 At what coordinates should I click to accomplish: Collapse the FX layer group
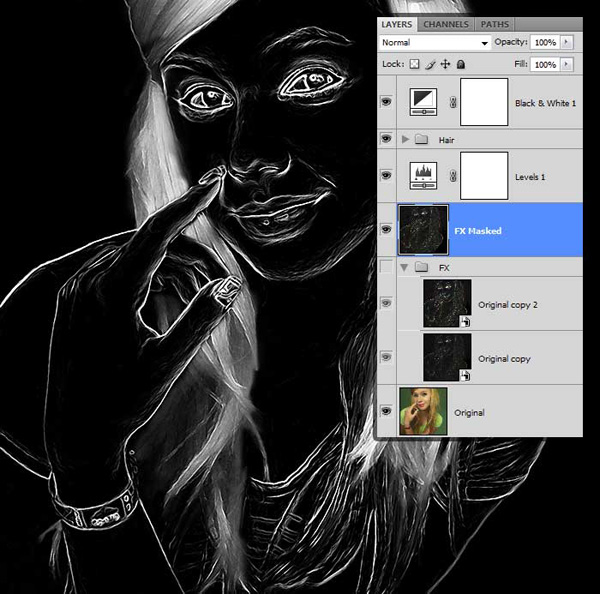(405, 267)
